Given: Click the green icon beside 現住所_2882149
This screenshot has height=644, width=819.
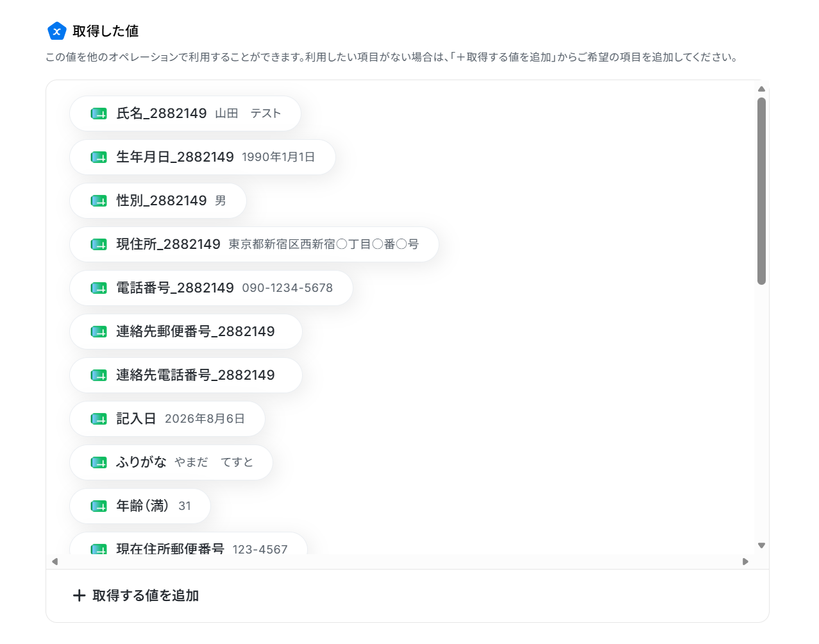Looking at the screenshot, I should coord(99,244).
